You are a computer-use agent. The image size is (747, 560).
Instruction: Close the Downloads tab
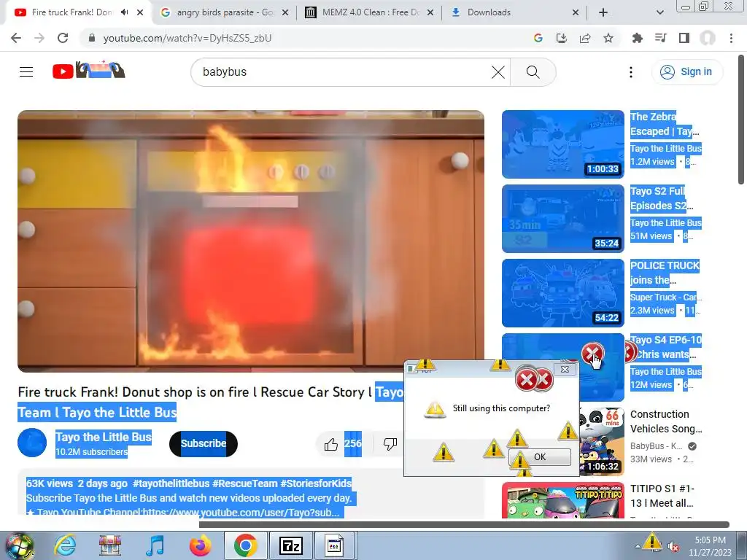(x=575, y=12)
